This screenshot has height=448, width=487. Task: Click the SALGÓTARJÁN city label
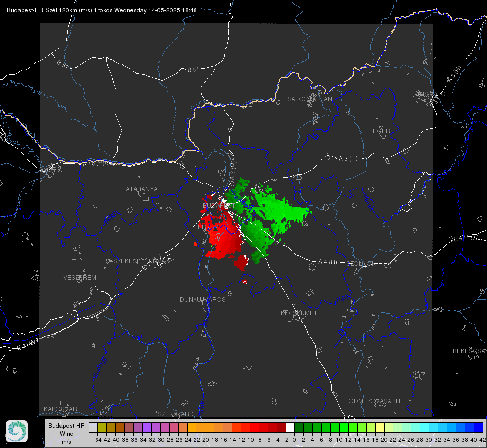point(309,99)
